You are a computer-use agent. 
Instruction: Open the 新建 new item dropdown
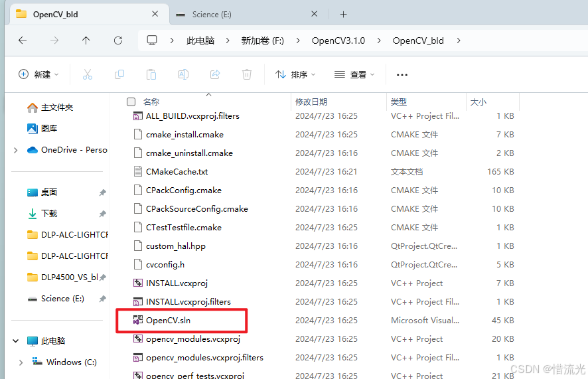tap(38, 74)
